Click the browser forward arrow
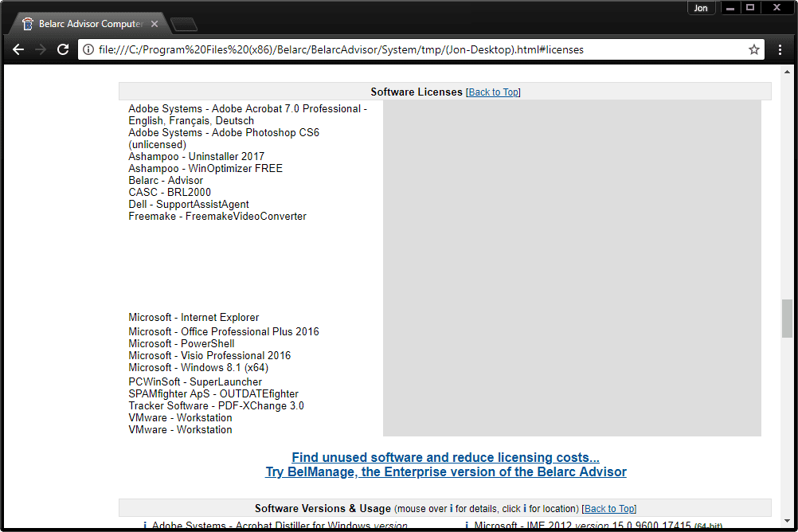798x532 pixels. pyautogui.click(x=41, y=49)
